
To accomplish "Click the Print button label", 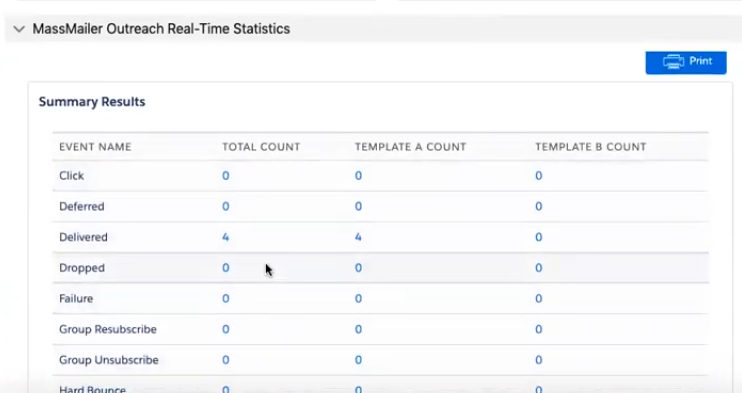I will point(700,61).
